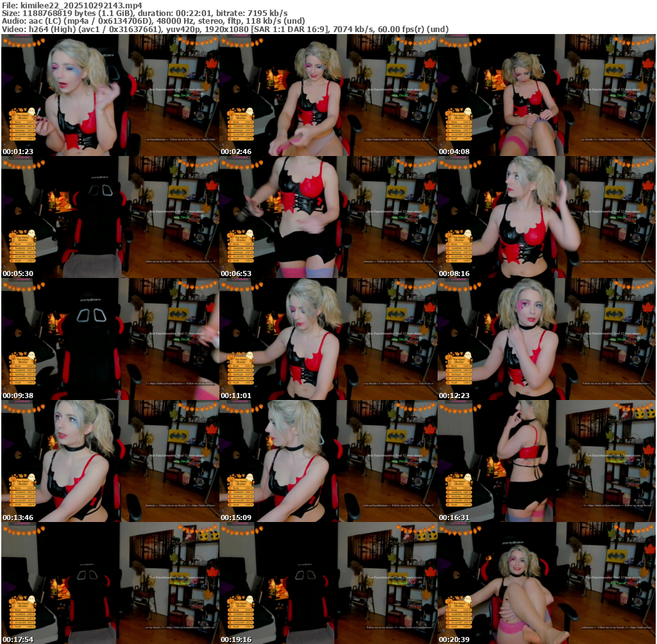The image size is (657, 644).
Task: Click the file name kimilee22_202510292143.mp4
Action: click(x=81, y=5)
